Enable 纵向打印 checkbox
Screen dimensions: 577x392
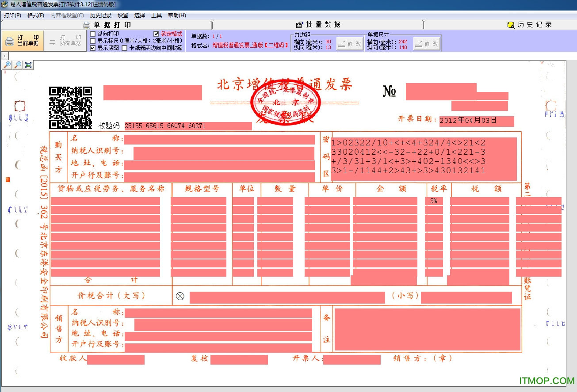click(92, 34)
